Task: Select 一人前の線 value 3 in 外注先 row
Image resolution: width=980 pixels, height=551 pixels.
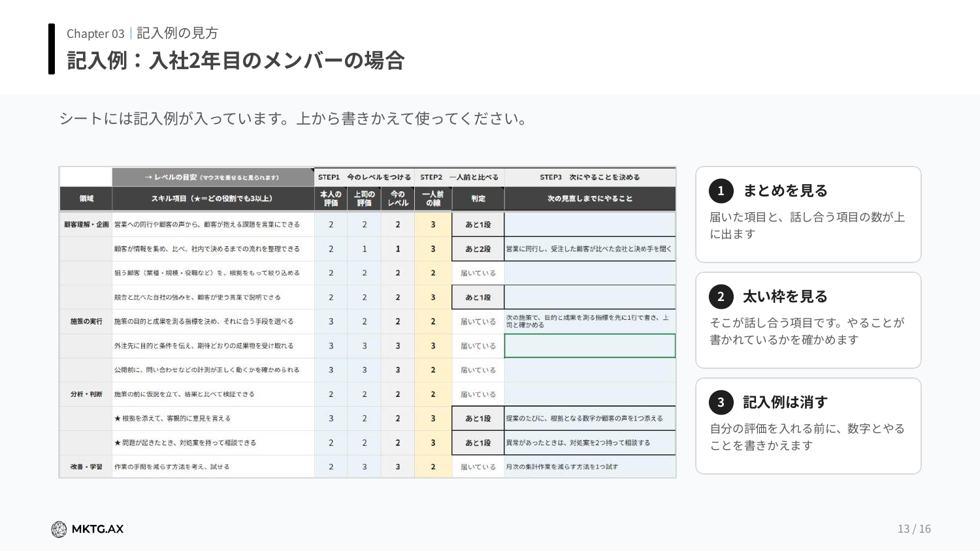Action: 433,346
